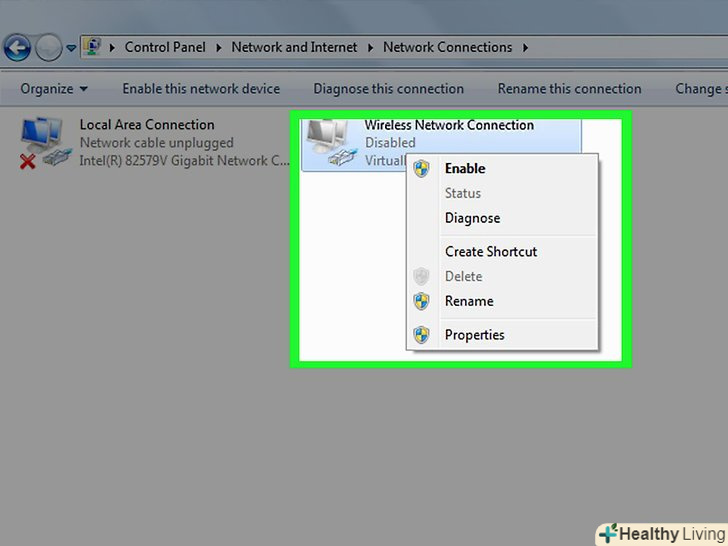728x546 pixels.
Task: Choose Properties in the context menu
Action: (502, 335)
